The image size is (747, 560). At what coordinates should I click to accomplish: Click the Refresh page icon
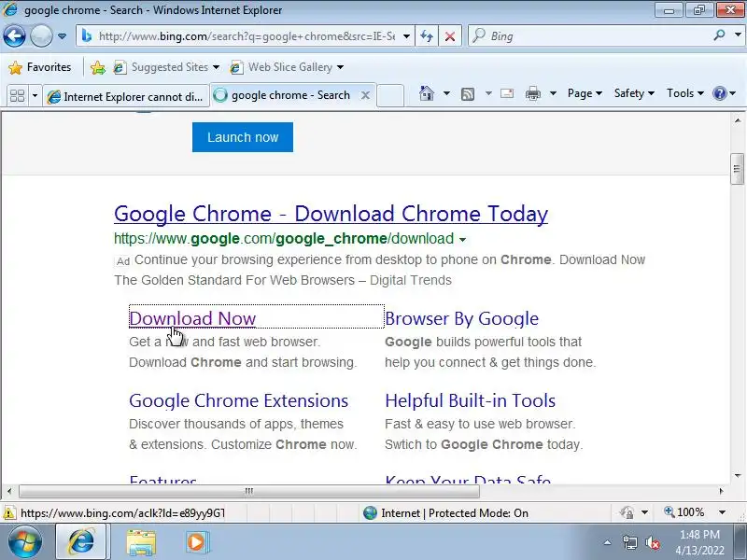[427, 36]
